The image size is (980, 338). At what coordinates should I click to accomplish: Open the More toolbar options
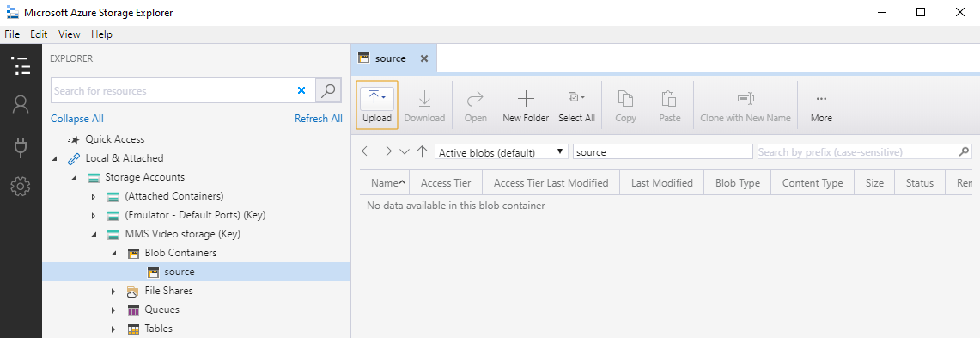click(x=821, y=105)
